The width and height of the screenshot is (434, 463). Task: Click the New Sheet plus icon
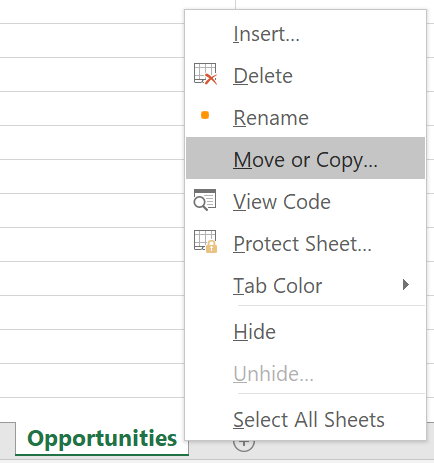click(244, 445)
